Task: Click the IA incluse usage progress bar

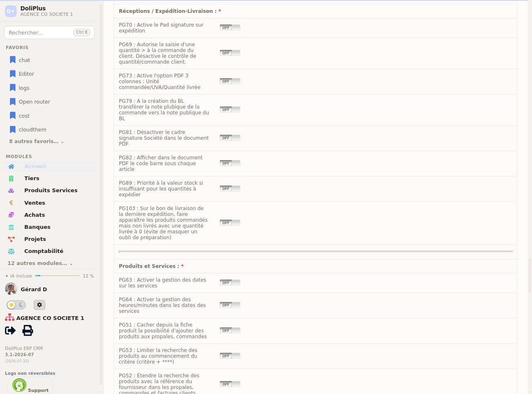Action: point(57,276)
